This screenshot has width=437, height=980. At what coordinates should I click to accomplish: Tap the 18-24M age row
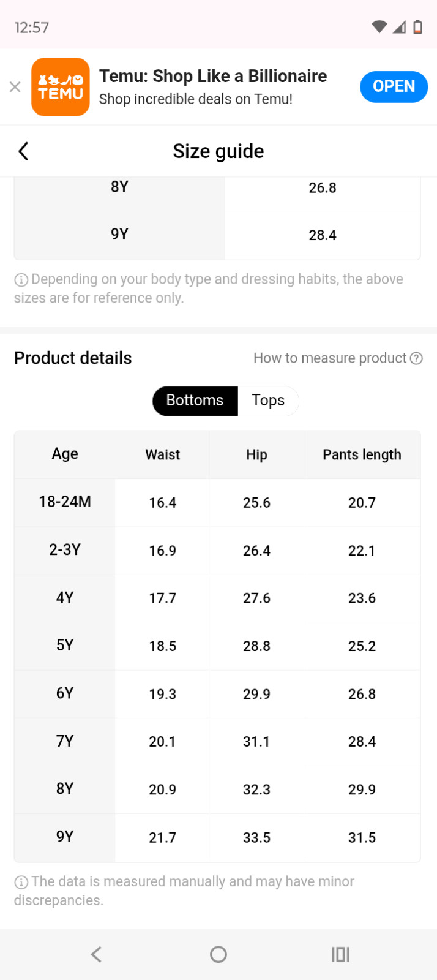tap(65, 502)
